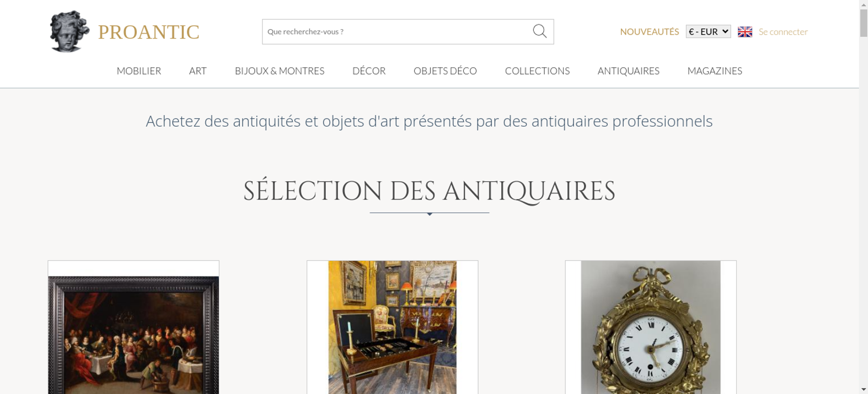Open the gilt bronze clock thumbnail
868x394 pixels.
pos(651,327)
